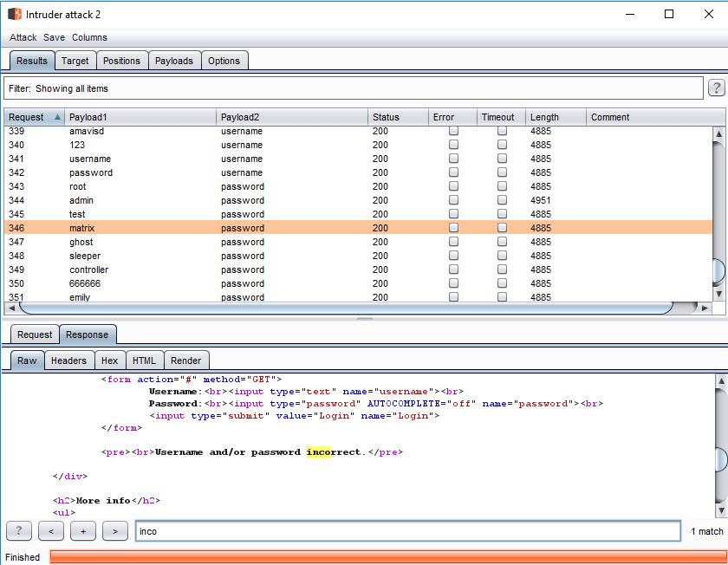This screenshot has height=565, width=728.
Task: Open the Save menu
Action: 54,37
